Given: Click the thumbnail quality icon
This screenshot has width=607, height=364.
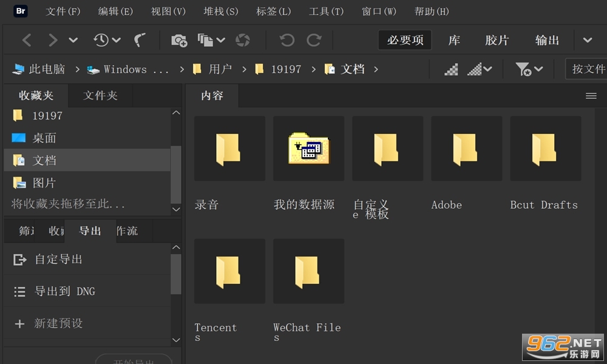Looking at the screenshot, I should [451, 70].
